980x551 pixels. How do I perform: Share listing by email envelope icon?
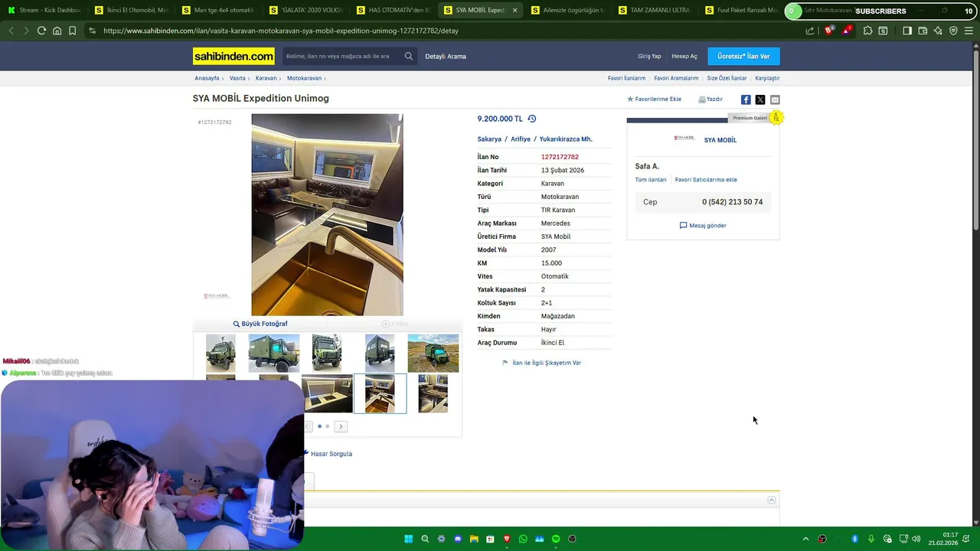[775, 99]
